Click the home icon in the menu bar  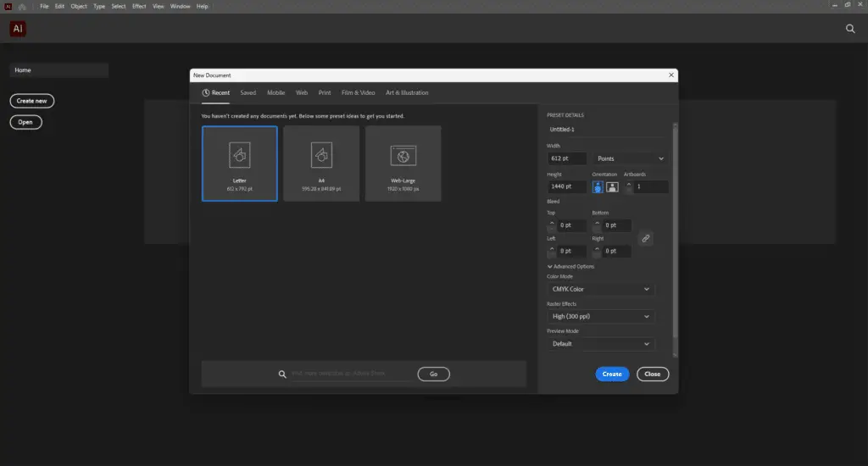(x=22, y=7)
